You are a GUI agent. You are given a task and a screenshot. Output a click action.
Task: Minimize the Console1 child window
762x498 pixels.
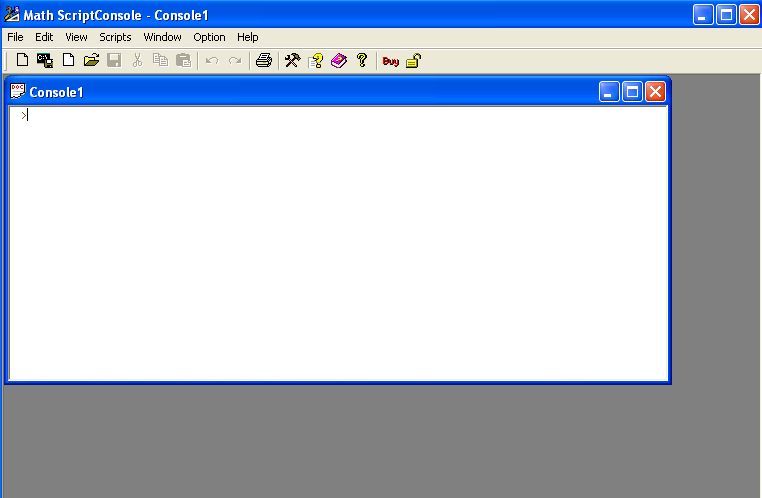click(x=609, y=91)
